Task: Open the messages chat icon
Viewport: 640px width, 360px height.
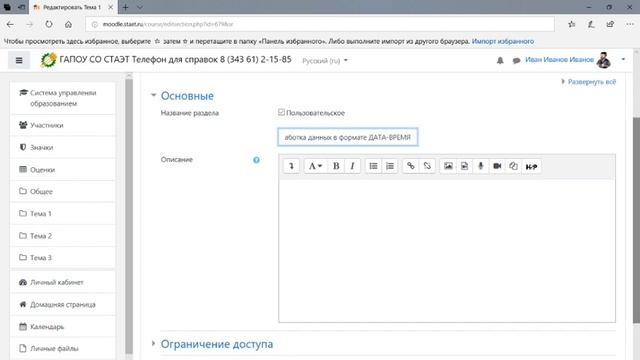Action: click(516, 60)
